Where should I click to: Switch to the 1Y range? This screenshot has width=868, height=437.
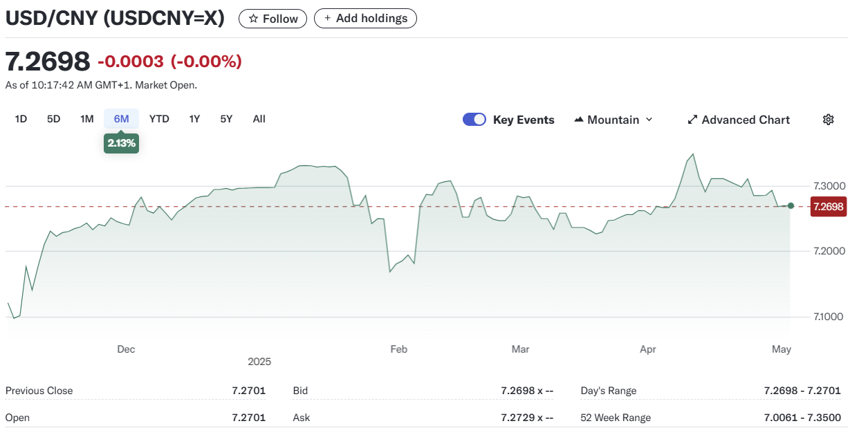click(x=194, y=119)
